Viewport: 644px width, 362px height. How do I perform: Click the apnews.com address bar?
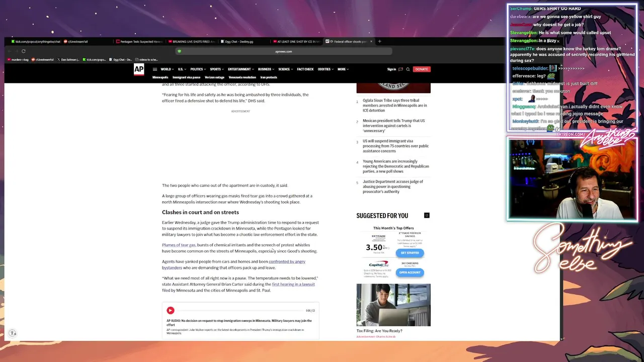(283, 51)
